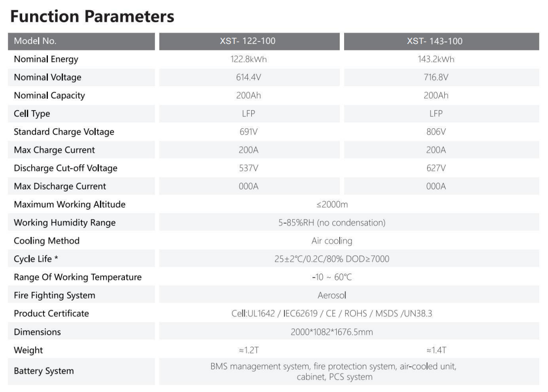The height and width of the screenshot is (392, 548).
Task: Select the 691V standard charge voltage value
Action: [248, 132]
